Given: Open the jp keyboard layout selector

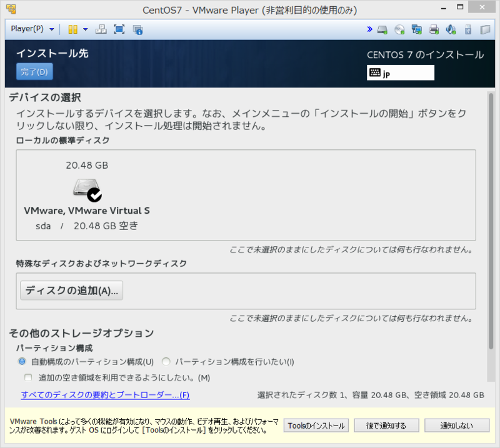Looking at the screenshot, I should (400, 72).
